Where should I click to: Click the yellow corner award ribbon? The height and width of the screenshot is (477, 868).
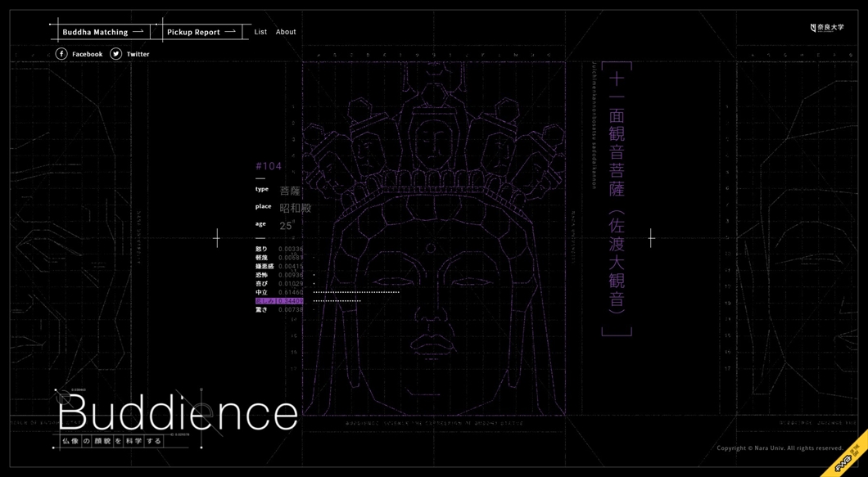click(x=848, y=457)
